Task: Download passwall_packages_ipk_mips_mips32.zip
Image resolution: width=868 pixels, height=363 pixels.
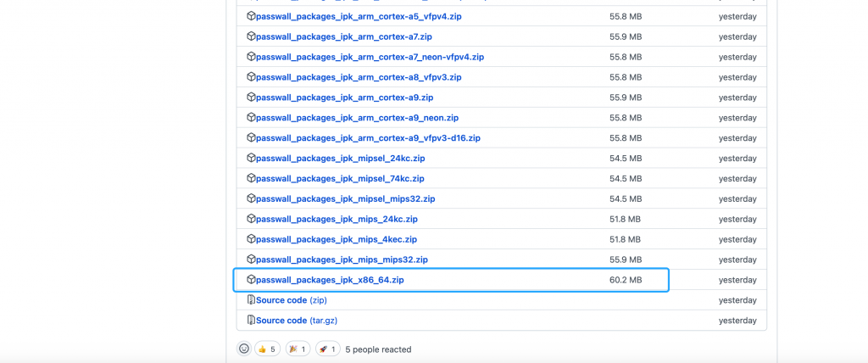Action: (342, 260)
